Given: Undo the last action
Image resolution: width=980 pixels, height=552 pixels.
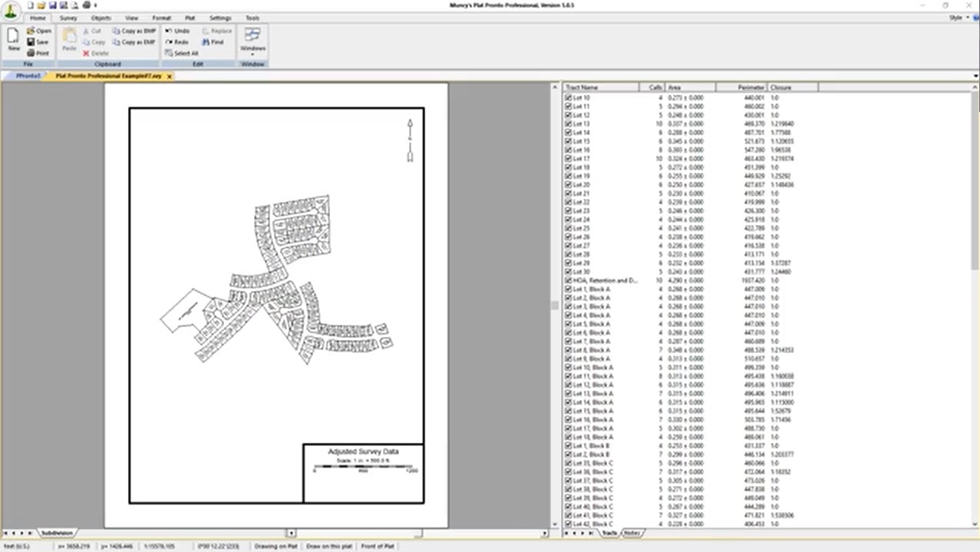Looking at the screenshot, I should point(177,31).
